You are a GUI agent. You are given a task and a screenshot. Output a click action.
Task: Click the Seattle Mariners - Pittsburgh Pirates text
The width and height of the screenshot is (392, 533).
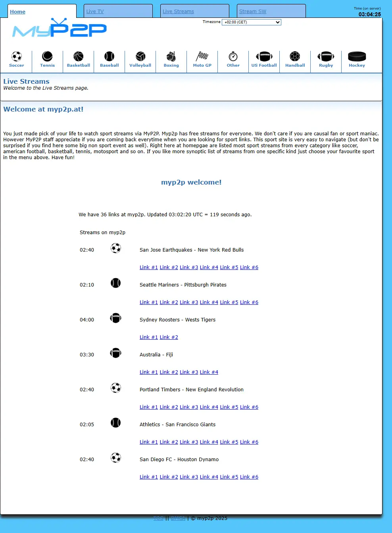click(x=183, y=285)
